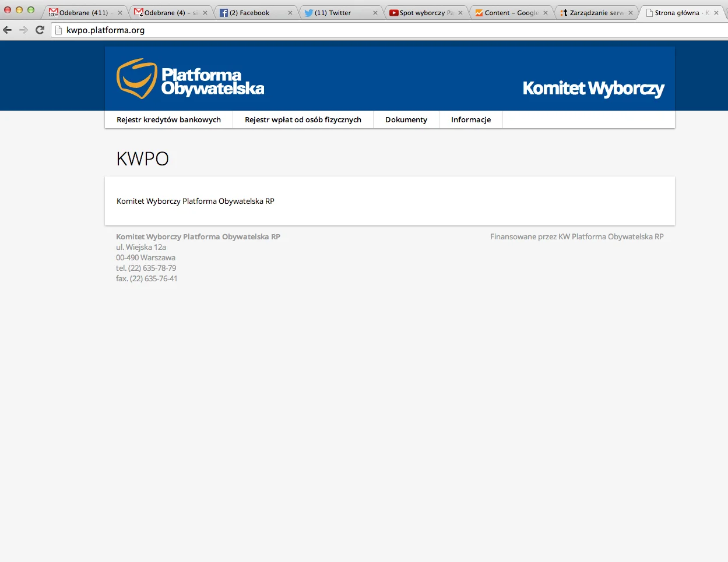Click the Gmail favicon on Odebrane (4) tab
Image resolution: width=728 pixels, height=562 pixels.
(139, 12)
